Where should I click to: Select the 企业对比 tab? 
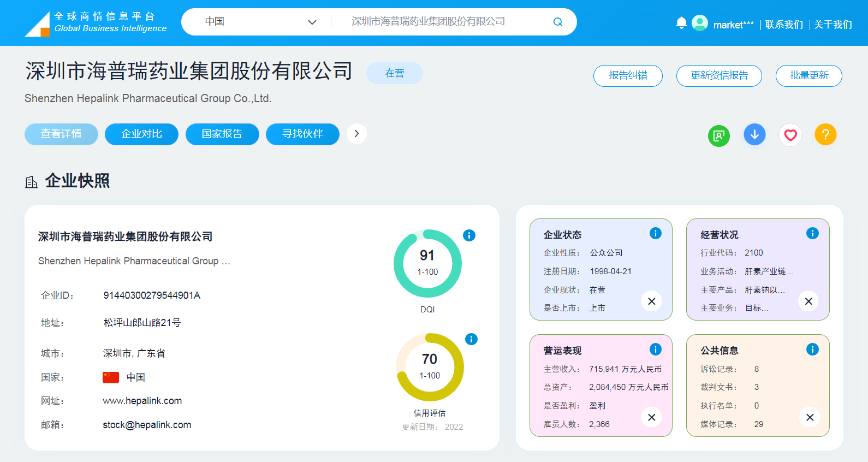click(141, 134)
